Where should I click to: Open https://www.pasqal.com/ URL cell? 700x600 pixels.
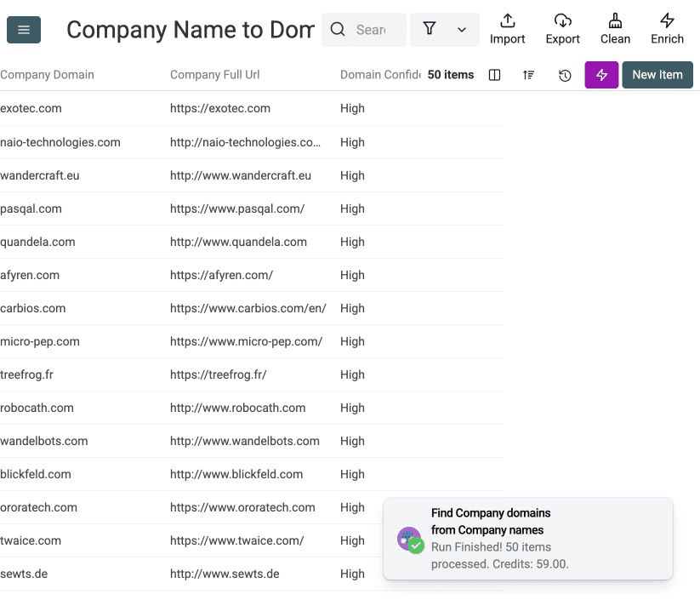click(x=237, y=209)
